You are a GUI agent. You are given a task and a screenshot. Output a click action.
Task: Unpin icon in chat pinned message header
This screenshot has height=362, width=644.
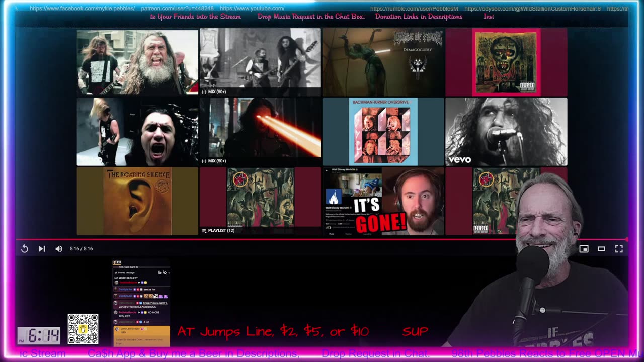(160, 273)
